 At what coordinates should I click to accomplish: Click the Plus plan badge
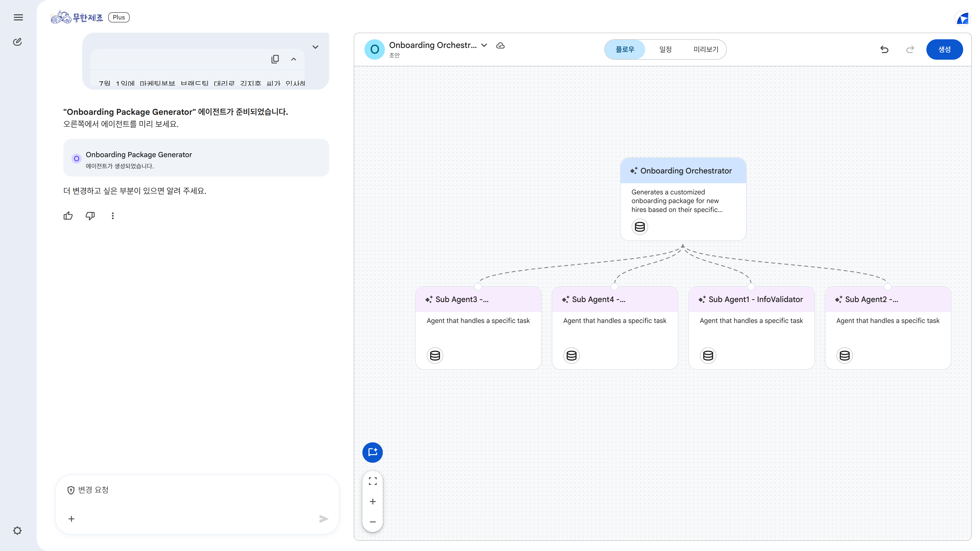tap(119, 18)
